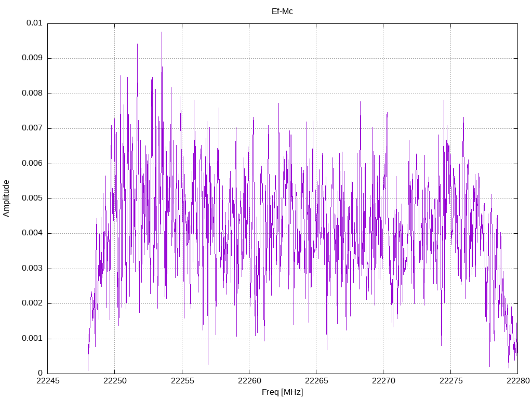Click y-axis tick label 0.002

pos(32,303)
